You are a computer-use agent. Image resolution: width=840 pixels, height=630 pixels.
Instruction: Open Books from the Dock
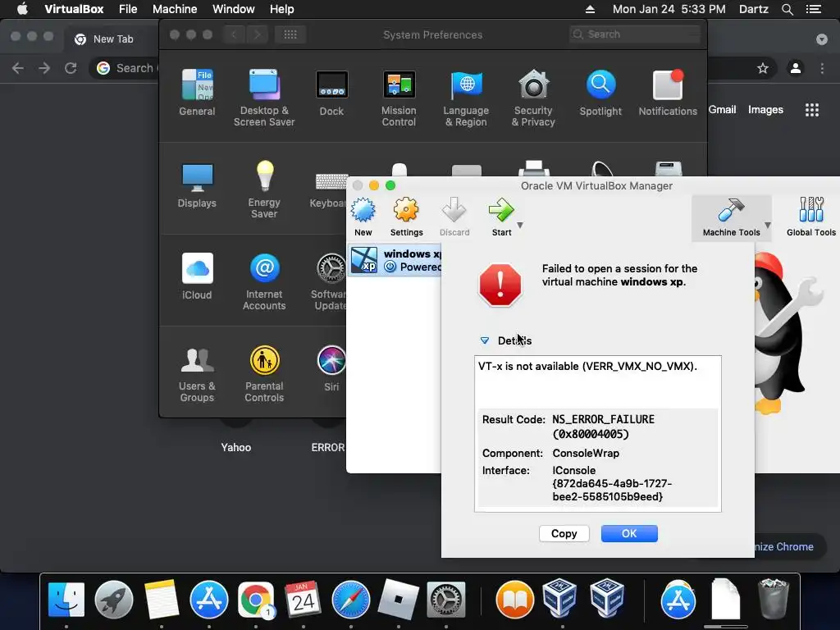tap(515, 600)
